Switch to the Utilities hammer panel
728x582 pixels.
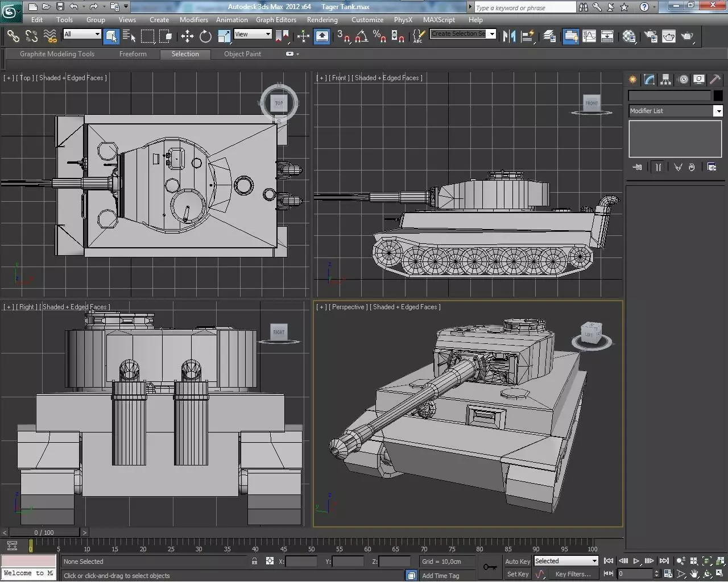(715, 80)
